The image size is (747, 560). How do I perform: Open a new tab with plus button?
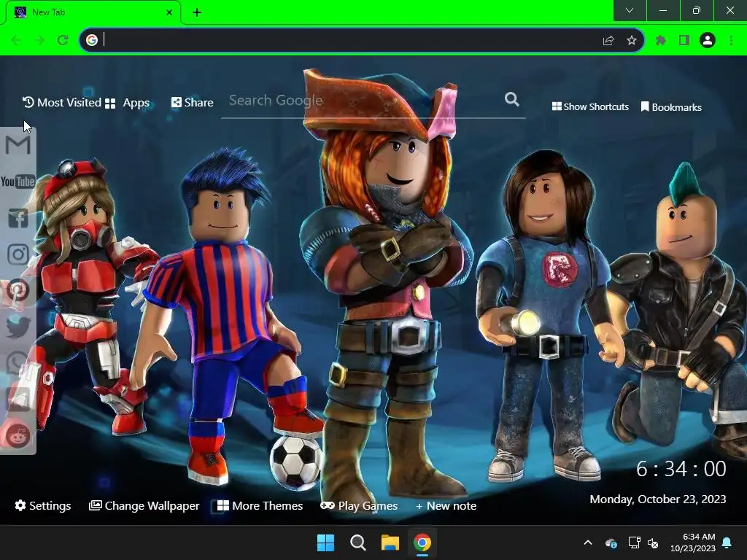pyautogui.click(x=197, y=12)
